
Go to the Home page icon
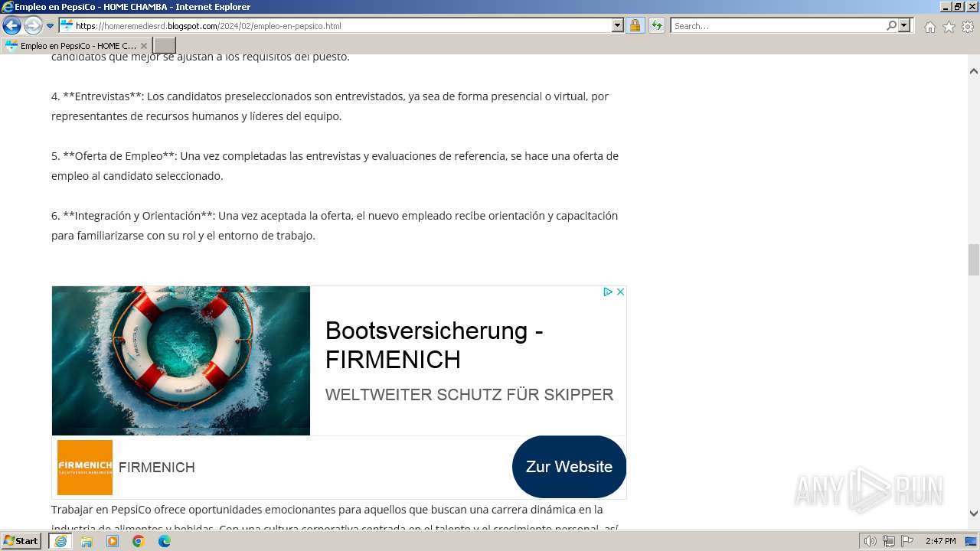point(929,27)
